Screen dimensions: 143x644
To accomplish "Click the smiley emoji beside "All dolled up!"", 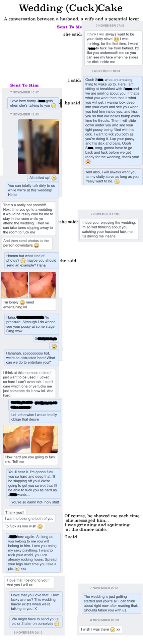I will [x=54, y=178].
